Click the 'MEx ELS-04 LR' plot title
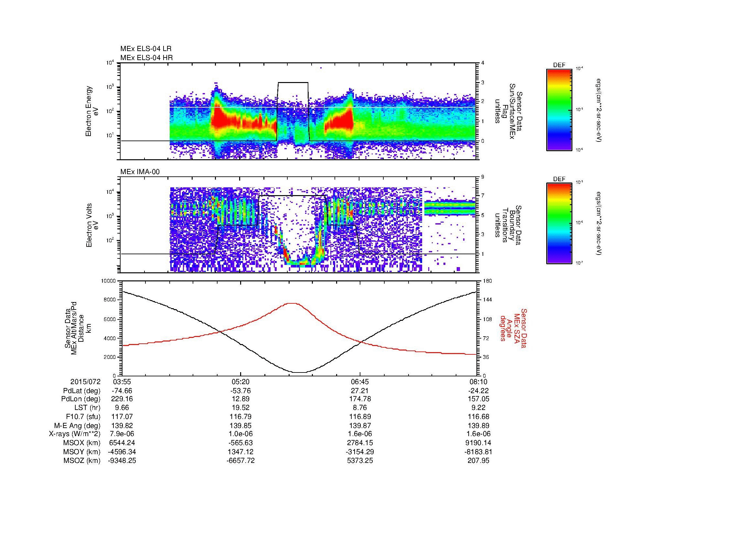756x534 pixels. (x=146, y=49)
